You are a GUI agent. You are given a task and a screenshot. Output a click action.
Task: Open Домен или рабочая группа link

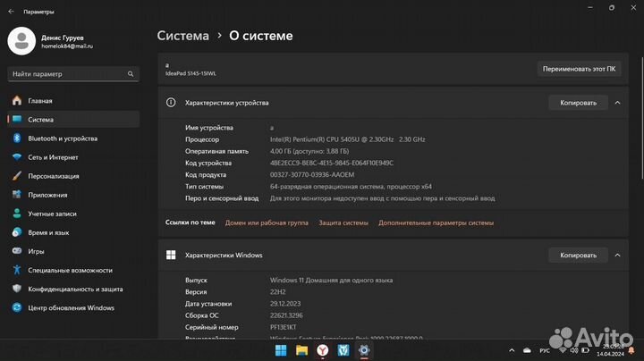(x=267, y=222)
